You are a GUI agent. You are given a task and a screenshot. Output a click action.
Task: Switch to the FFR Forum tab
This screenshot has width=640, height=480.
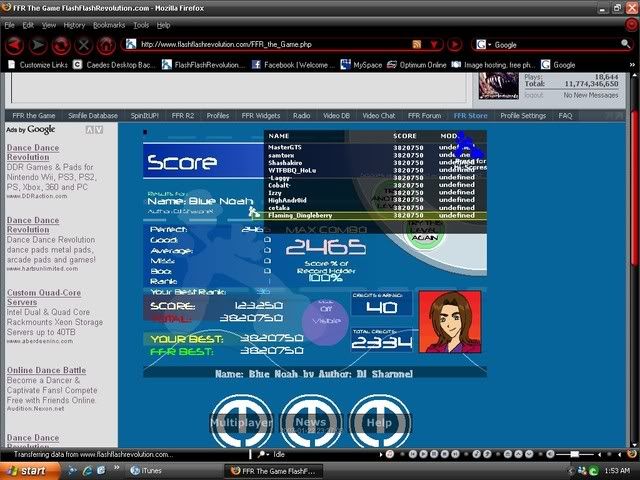point(423,116)
